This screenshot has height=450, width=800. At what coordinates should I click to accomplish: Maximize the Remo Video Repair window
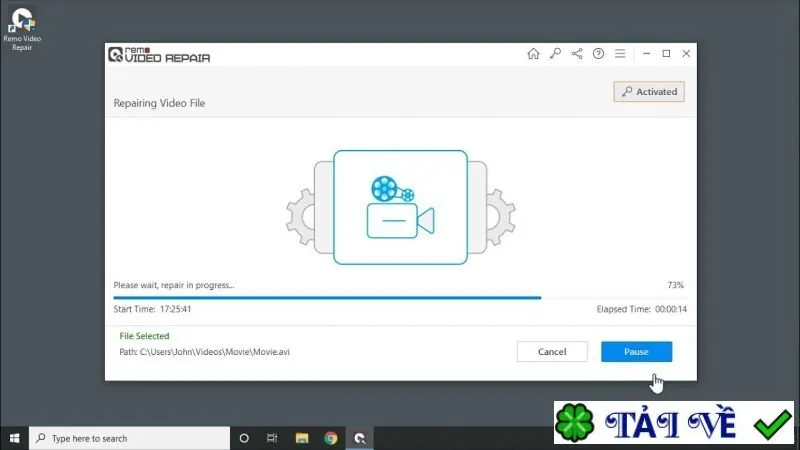(x=666, y=54)
